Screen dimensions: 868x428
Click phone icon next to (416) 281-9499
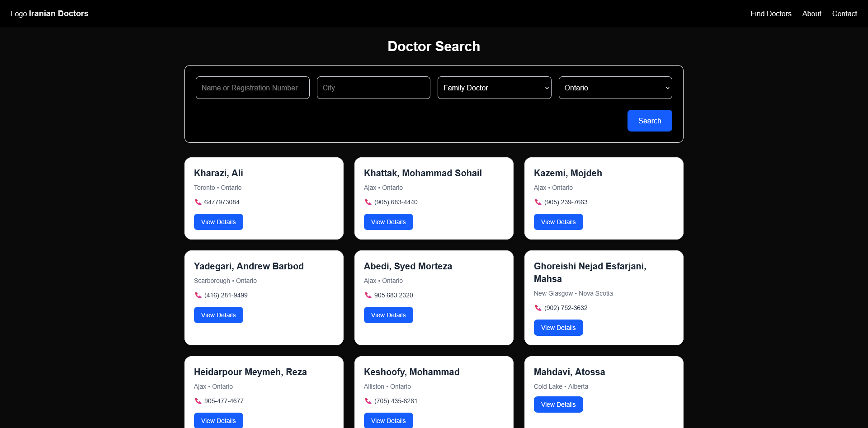pyautogui.click(x=198, y=295)
